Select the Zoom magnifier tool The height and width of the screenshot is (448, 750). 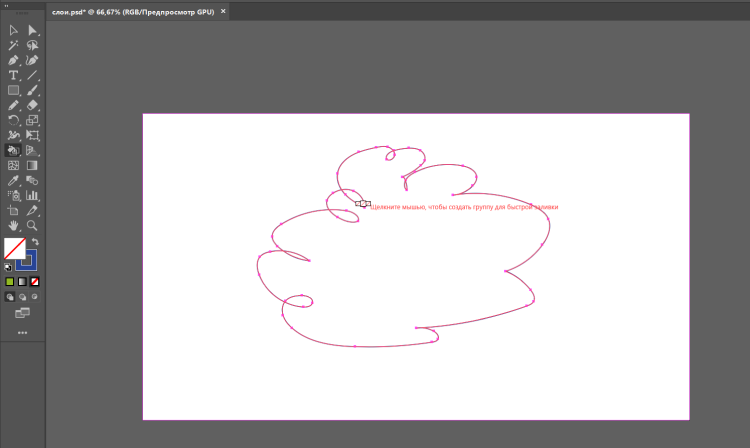coord(32,225)
